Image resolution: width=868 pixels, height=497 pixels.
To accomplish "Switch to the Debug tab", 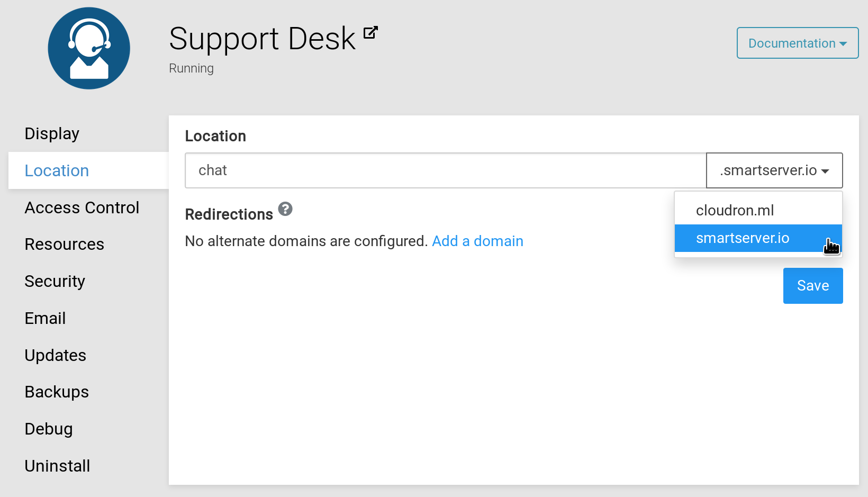I will [49, 429].
